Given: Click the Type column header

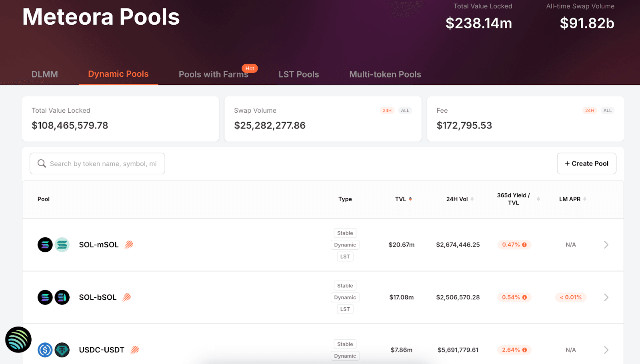Looking at the screenshot, I should (345, 199).
